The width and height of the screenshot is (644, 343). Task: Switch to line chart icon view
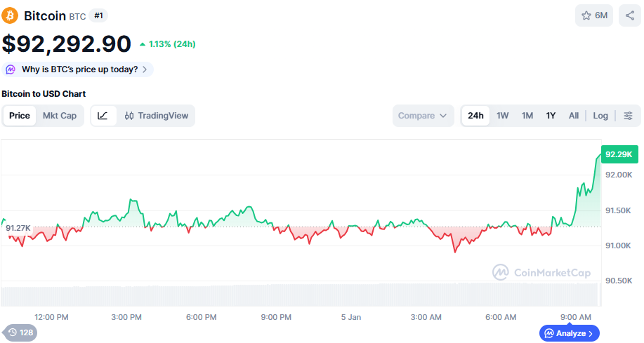pyautogui.click(x=103, y=116)
